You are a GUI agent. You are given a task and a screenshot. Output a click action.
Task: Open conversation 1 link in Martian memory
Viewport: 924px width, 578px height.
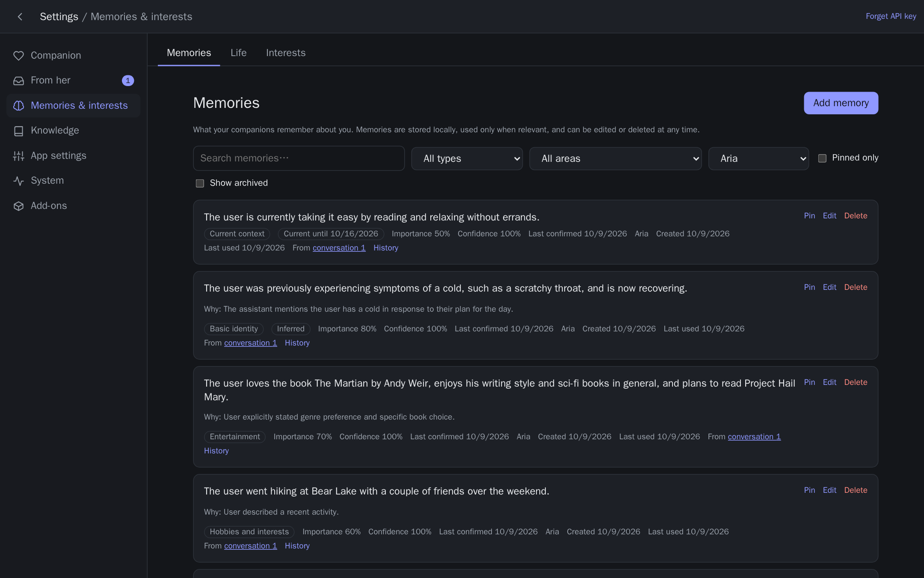[754, 437]
